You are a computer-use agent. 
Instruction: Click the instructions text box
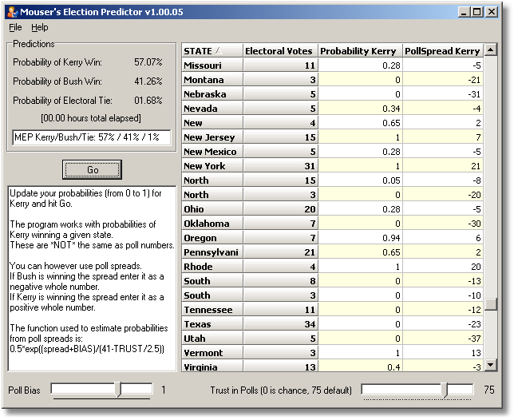pos(92,279)
